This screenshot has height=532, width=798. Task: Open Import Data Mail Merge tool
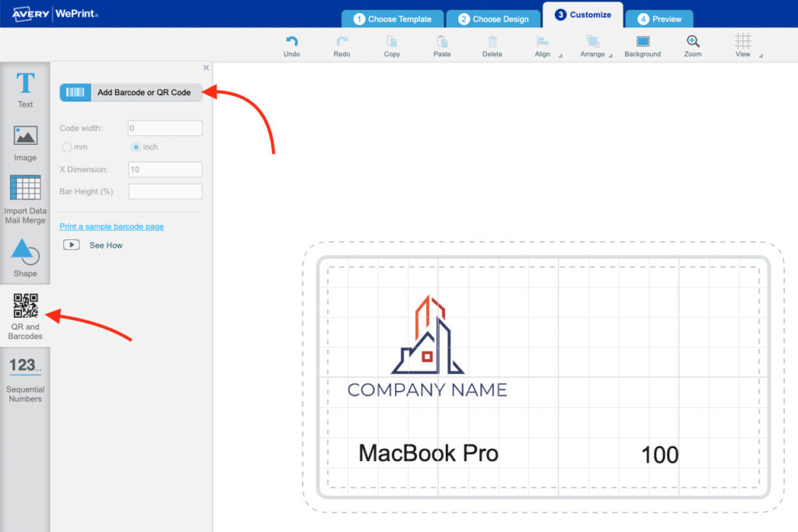click(x=25, y=199)
